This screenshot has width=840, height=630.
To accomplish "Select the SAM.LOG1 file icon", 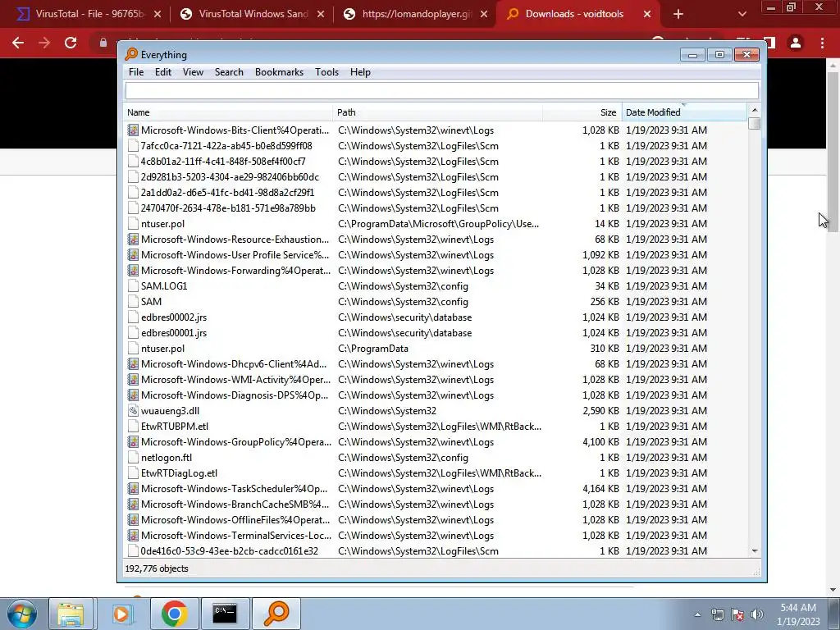I will tap(133, 286).
